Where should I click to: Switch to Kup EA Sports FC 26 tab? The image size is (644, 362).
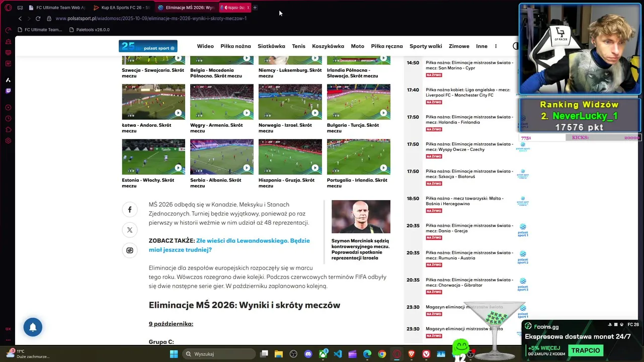pos(122,8)
